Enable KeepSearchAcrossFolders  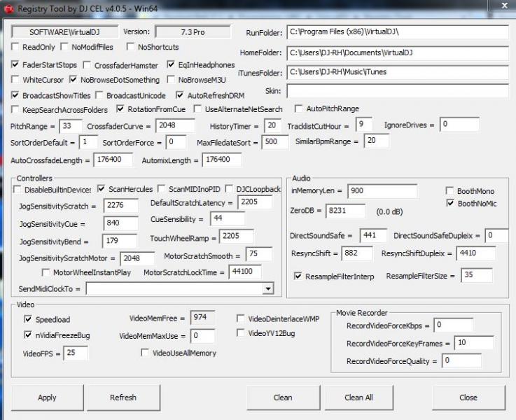15,109
